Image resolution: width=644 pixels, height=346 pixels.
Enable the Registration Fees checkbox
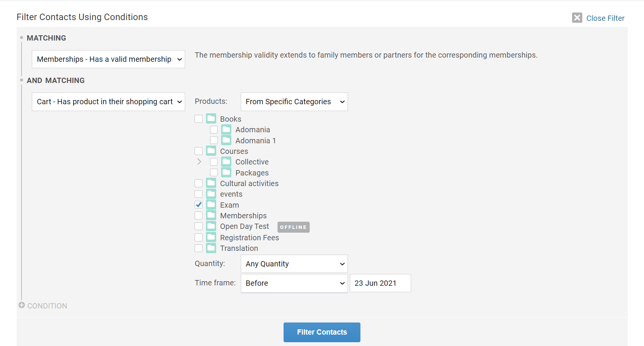(198, 237)
